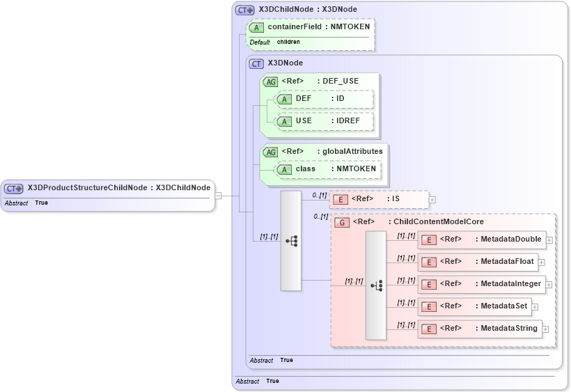Expand the MetadataSet element
The width and height of the screenshot is (571, 392).
pyautogui.click(x=535, y=307)
